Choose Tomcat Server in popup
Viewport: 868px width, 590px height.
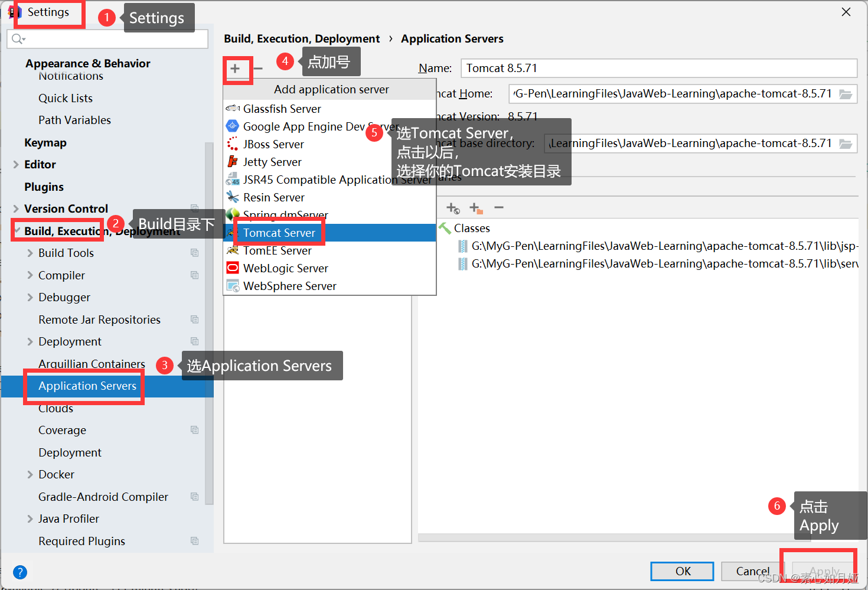pyautogui.click(x=329, y=233)
